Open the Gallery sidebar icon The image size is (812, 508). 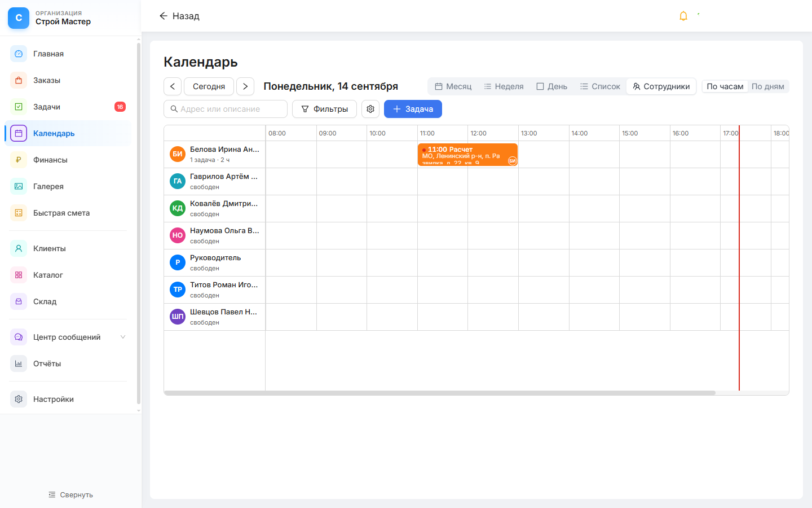(x=19, y=186)
